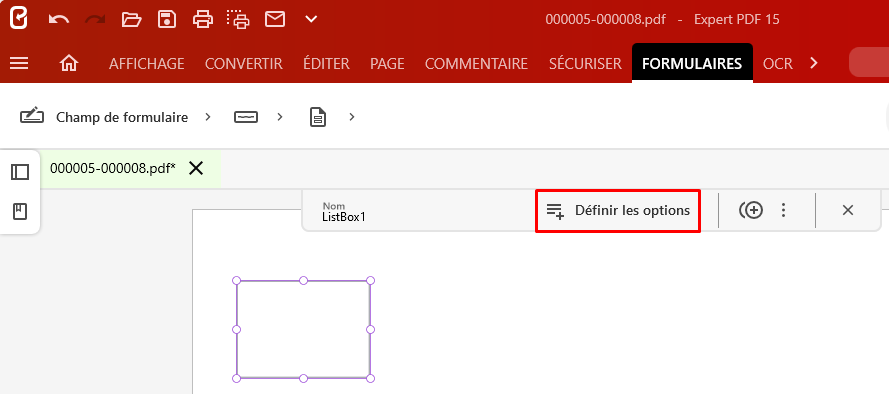Open the OCR tab
This screenshot has height=394, width=889.
point(778,63)
